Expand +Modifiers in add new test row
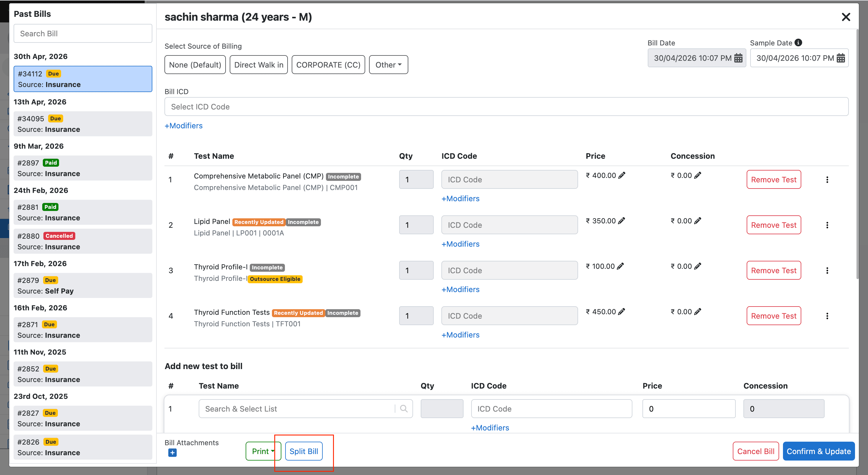The image size is (868, 475). [490, 427]
